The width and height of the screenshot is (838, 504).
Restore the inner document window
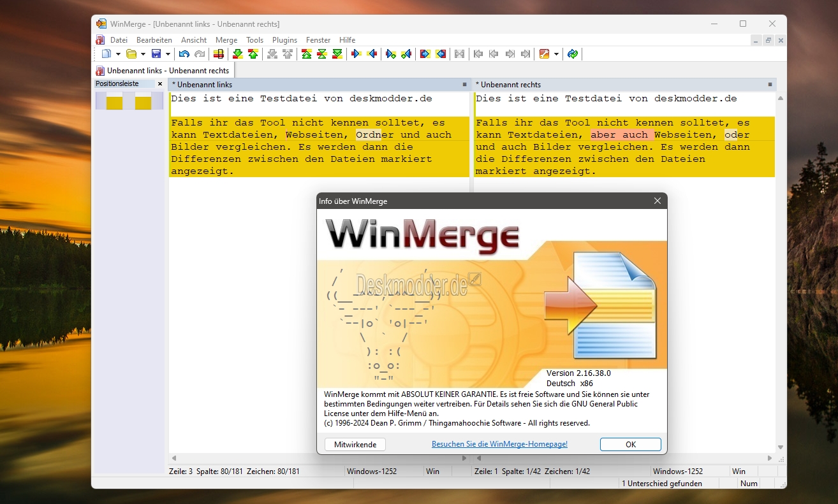coord(768,40)
